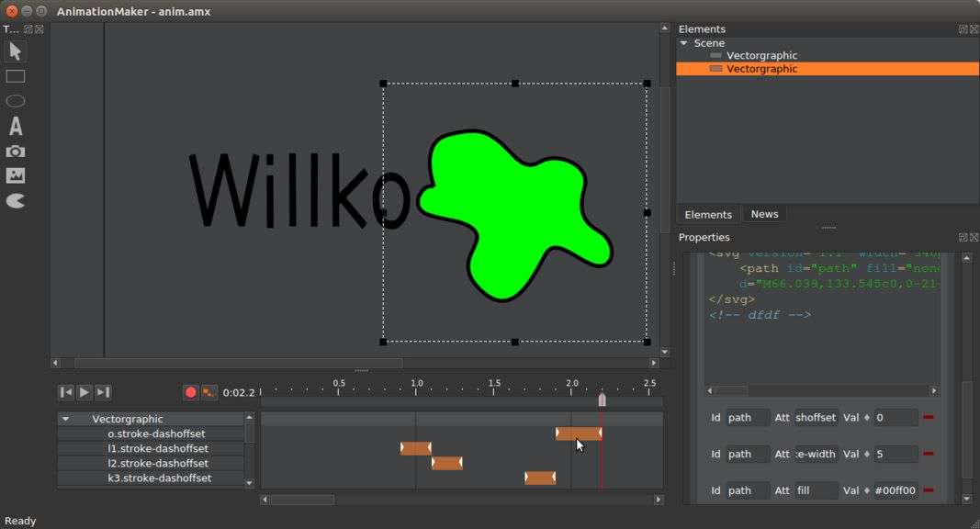
Task: Collapse the Scene tree node
Action: tap(684, 43)
